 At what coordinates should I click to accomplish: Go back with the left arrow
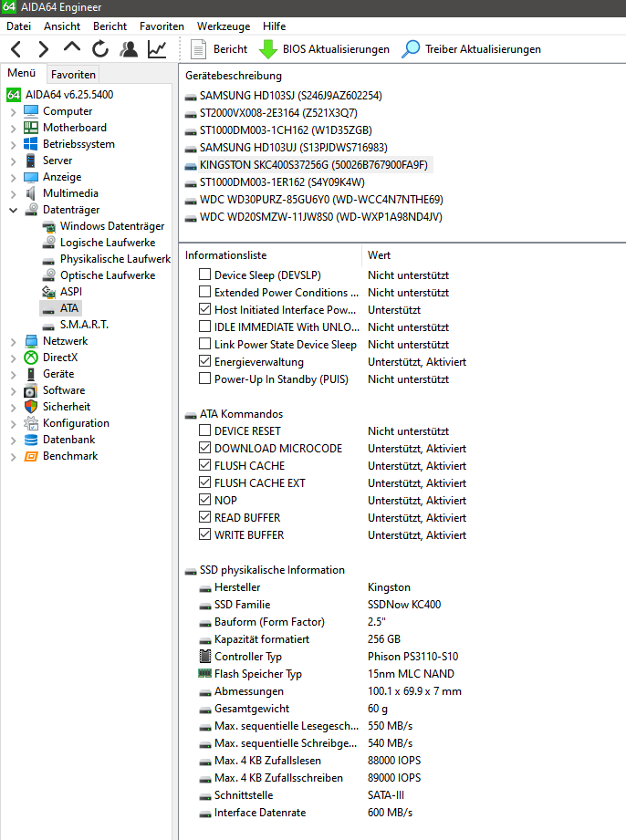coord(16,49)
